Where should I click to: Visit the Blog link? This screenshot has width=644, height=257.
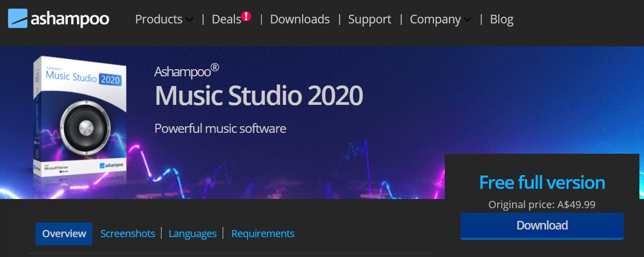501,19
